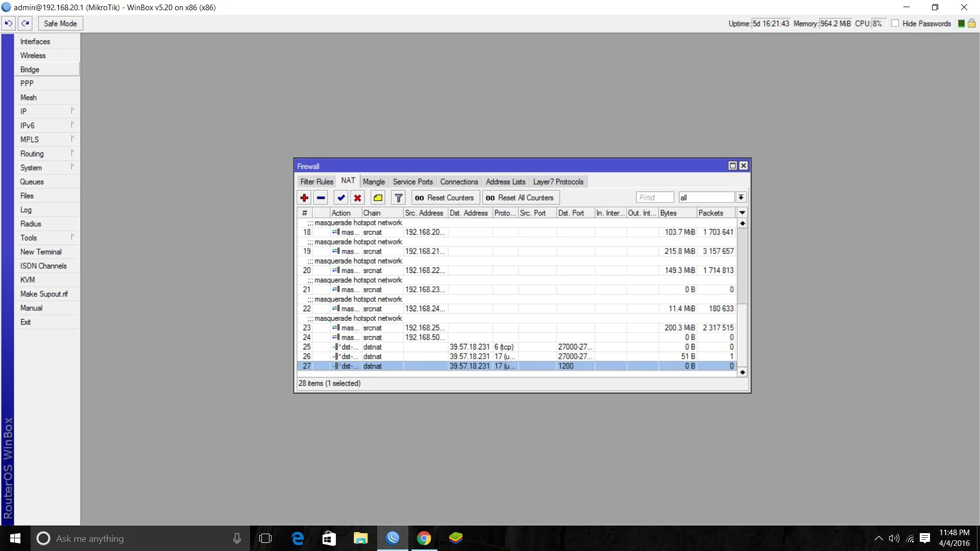
Task: Open the Log menu item
Action: pyautogui.click(x=46, y=210)
